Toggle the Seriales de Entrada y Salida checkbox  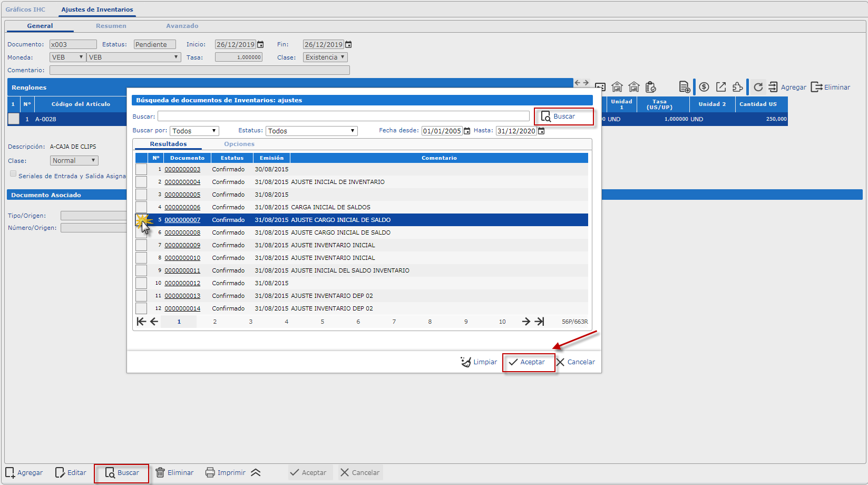(x=13, y=174)
